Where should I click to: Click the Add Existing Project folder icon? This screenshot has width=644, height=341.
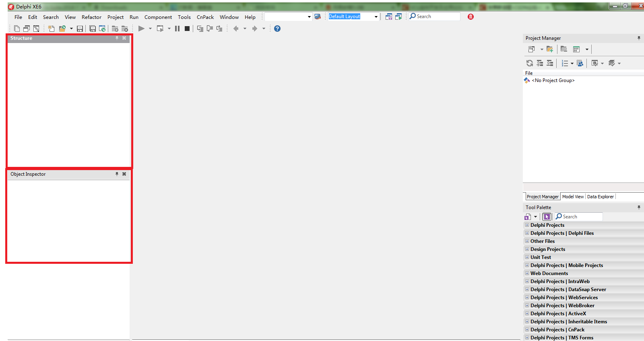coord(550,49)
